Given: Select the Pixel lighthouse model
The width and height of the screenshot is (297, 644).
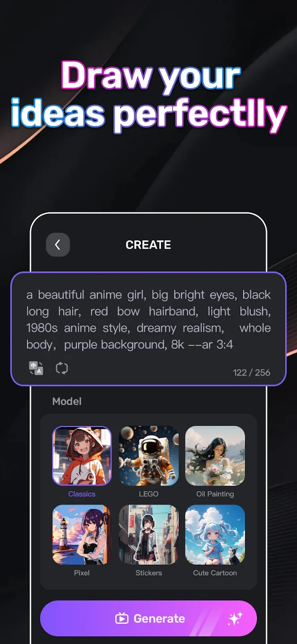Looking at the screenshot, I should coord(82,534).
